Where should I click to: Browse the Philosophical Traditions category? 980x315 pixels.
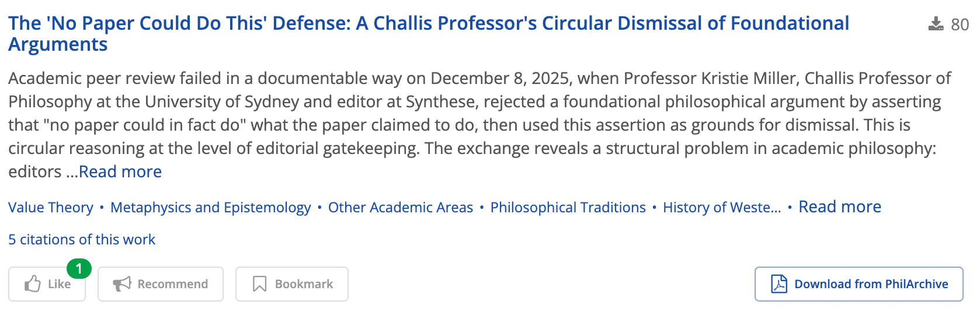(568, 208)
